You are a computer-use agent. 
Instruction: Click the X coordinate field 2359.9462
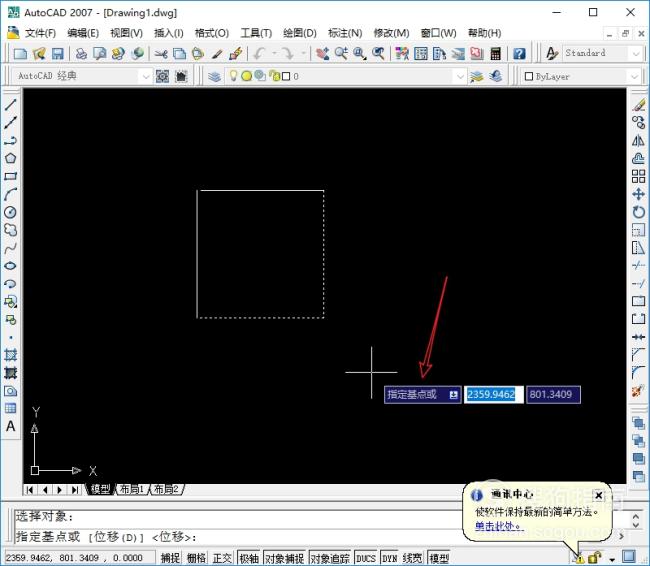tap(493, 394)
